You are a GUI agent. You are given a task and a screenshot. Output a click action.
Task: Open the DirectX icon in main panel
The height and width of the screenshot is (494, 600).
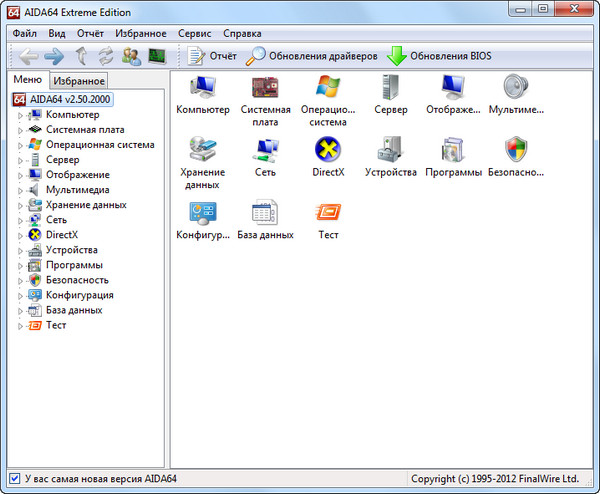[x=328, y=151]
